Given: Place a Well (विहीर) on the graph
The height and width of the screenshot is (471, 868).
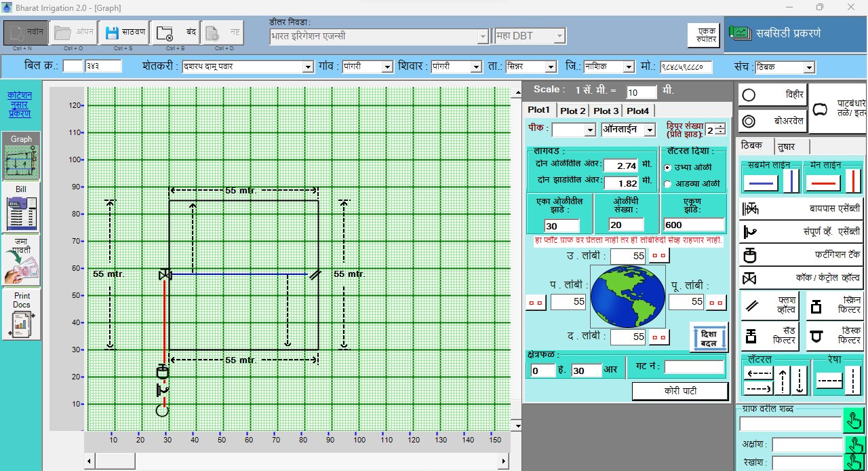Looking at the screenshot, I should click(772, 96).
